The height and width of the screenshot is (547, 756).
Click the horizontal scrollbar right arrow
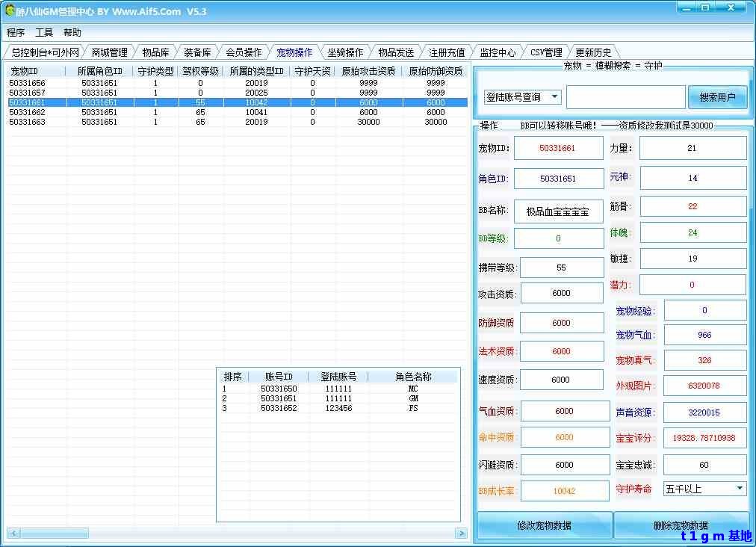[461, 533]
